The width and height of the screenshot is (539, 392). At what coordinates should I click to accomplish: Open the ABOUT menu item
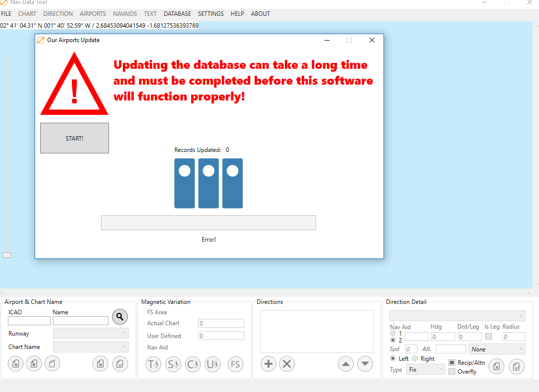[x=260, y=14]
